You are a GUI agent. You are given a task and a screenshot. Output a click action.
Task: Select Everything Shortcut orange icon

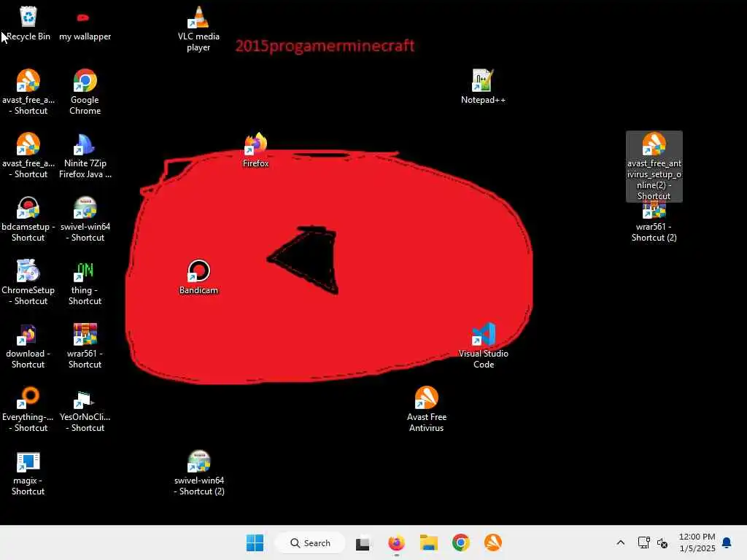tap(28, 408)
